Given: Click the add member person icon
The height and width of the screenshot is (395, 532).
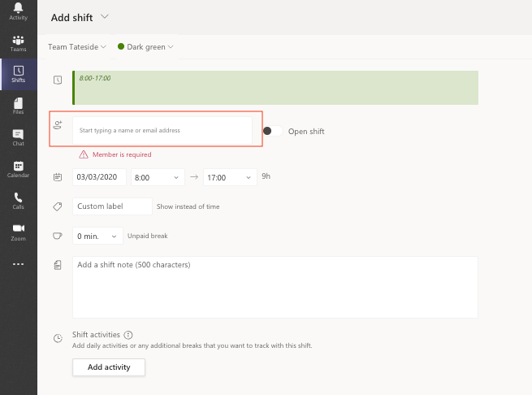Looking at the screenshot, I should coord(58,125).
